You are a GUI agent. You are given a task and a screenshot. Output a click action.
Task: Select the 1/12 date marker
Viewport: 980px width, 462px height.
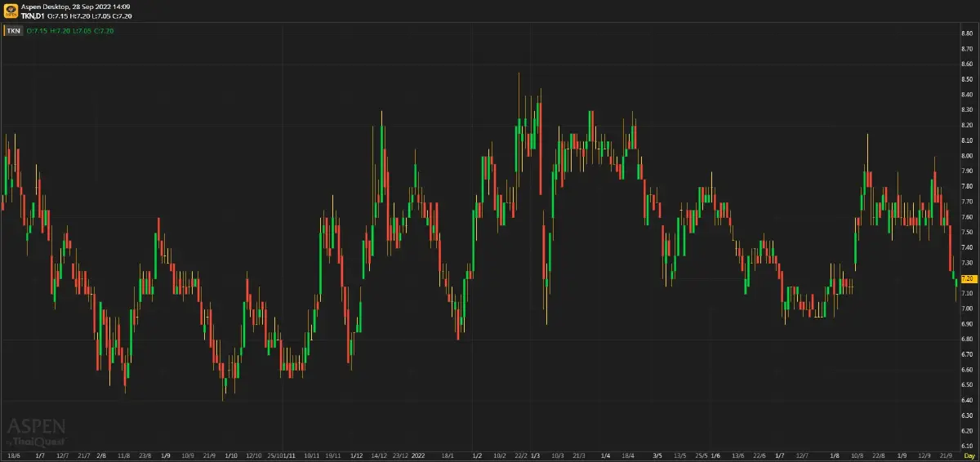[356, 455]
